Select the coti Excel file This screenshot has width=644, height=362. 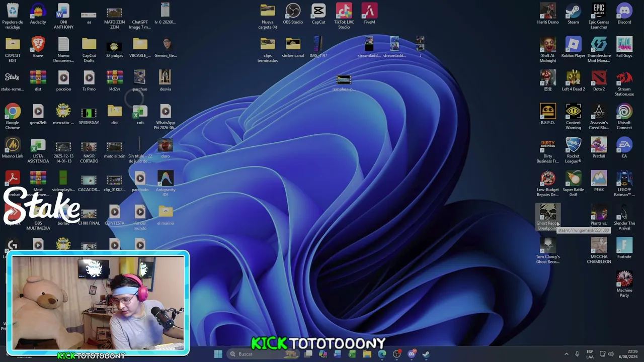140,114
